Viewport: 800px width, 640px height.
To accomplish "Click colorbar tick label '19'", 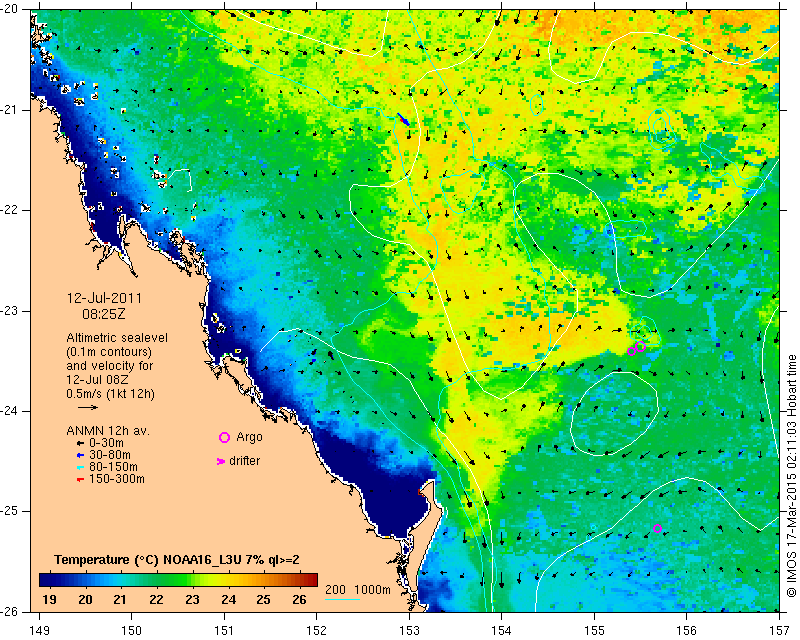I will [49, 599].
